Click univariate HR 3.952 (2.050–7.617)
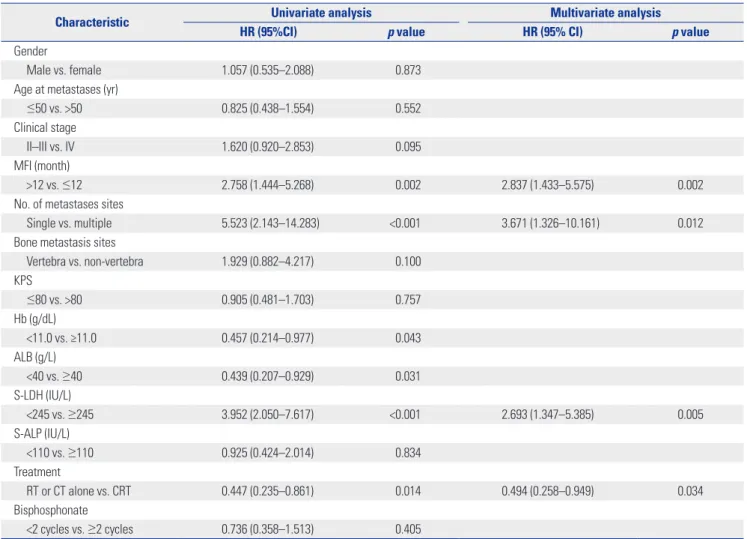 267,414
